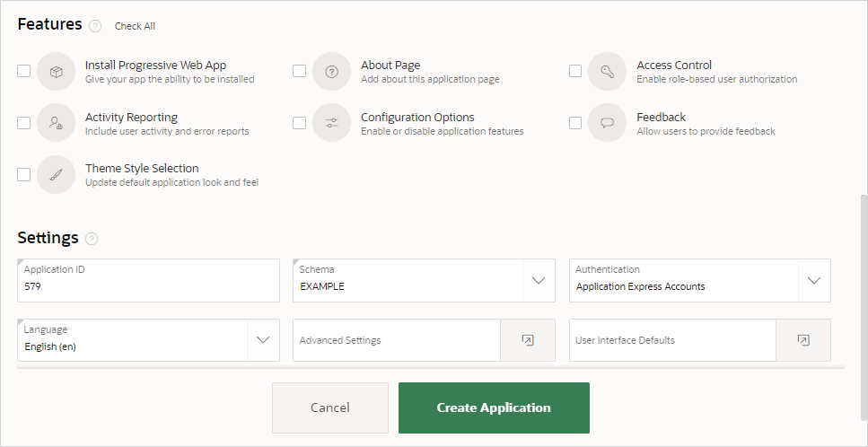Viewport: 868px width, 447px height.
Task: Expand the Language dropdown
Action: [262, 340]
